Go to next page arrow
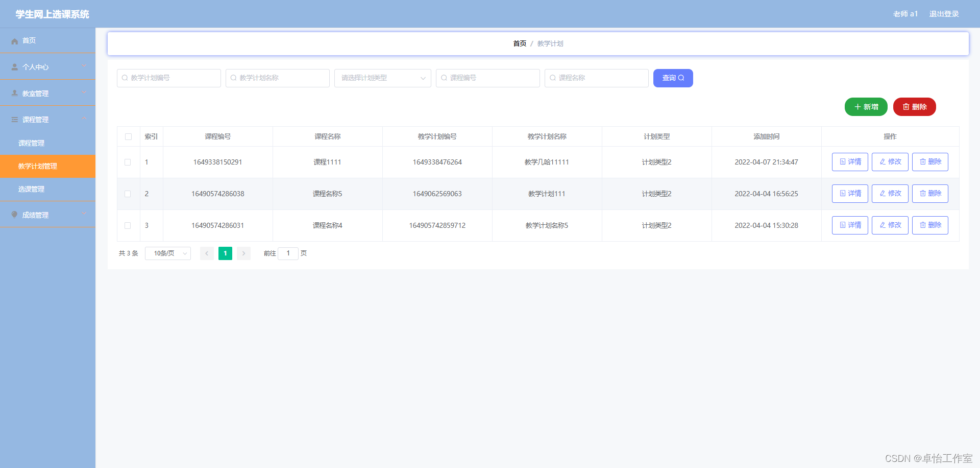Screen dimensions: 980x468 pyautogui.click(x=243, y=253)
